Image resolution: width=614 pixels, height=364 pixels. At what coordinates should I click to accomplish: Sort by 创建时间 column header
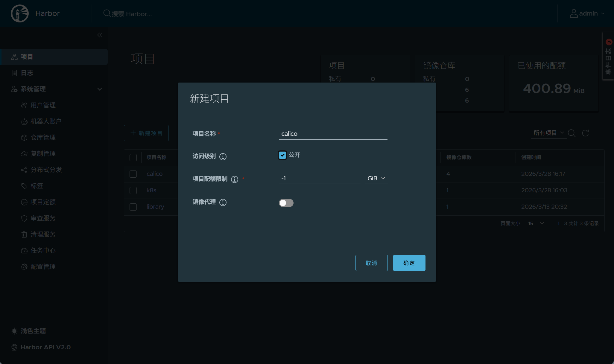click(531, 157)
